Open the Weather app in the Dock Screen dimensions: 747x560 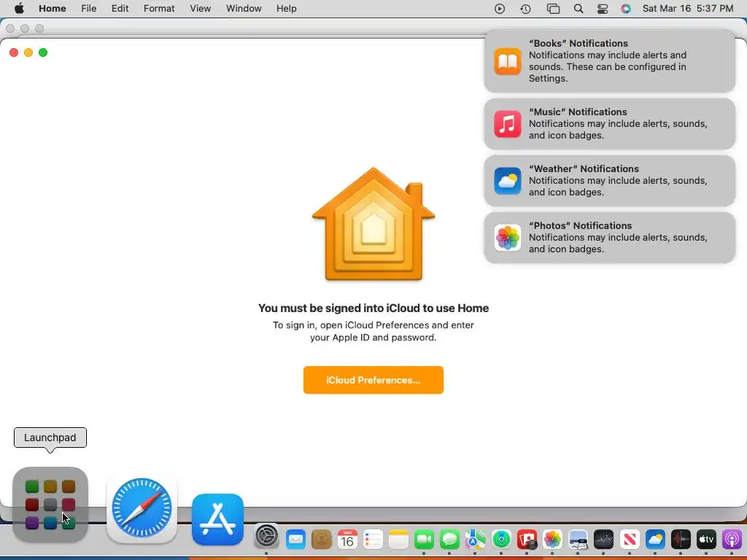655,540
